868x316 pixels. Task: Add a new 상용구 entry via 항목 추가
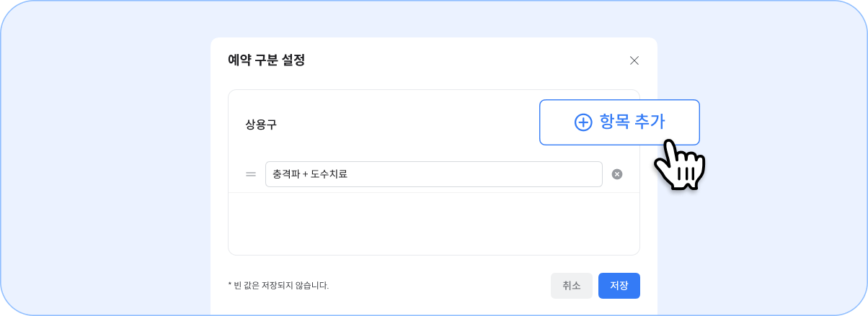coord(619,122)
